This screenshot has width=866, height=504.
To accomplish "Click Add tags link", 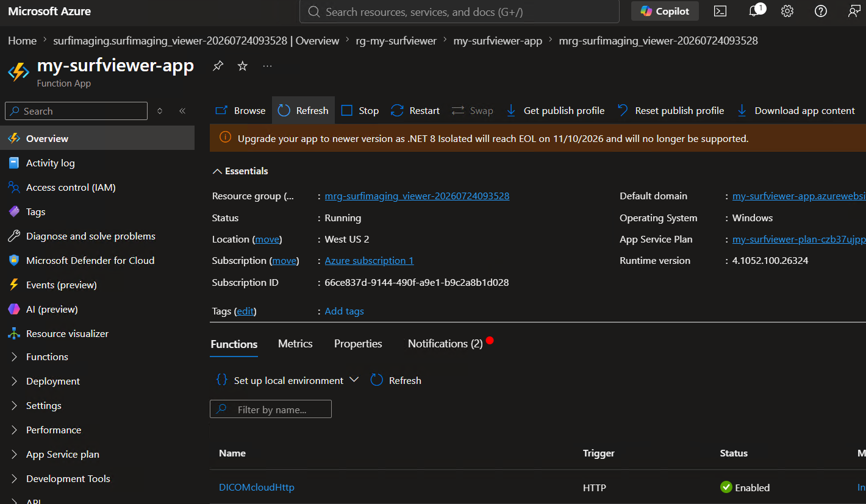I will (344, 311).
